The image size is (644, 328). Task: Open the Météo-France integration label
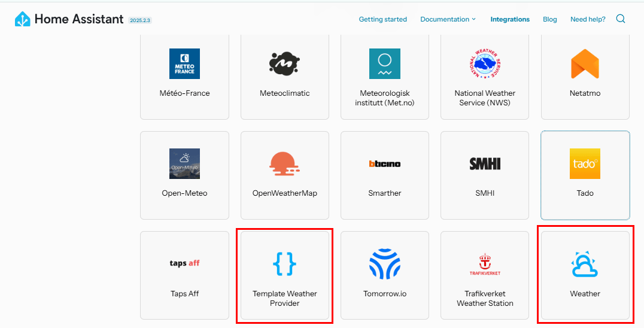(184, 93)
